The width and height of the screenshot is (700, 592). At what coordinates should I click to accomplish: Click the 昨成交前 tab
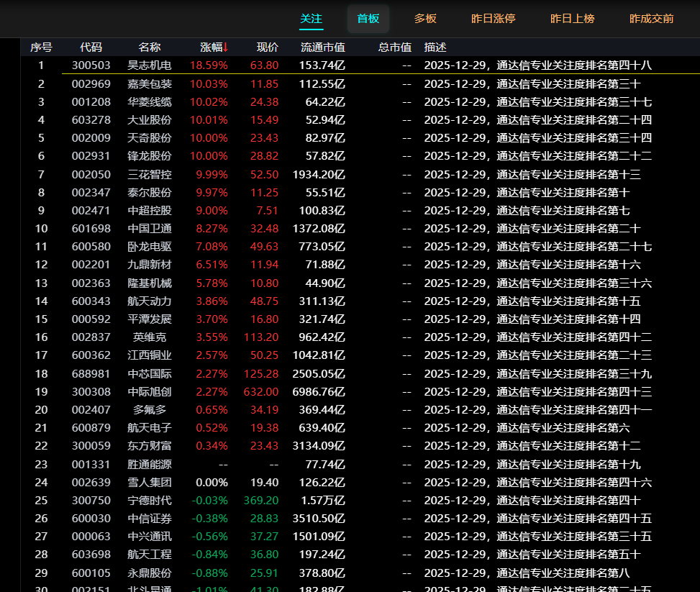(651, 19)
